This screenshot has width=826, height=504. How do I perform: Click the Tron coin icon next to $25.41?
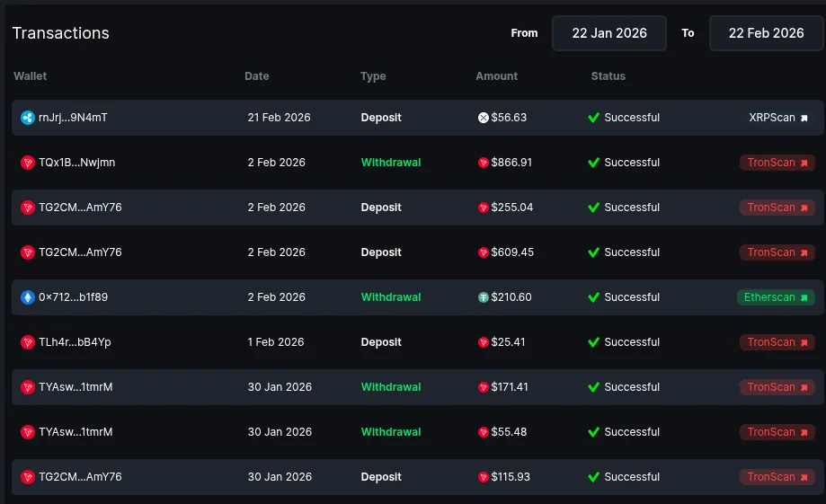[483, 342]
